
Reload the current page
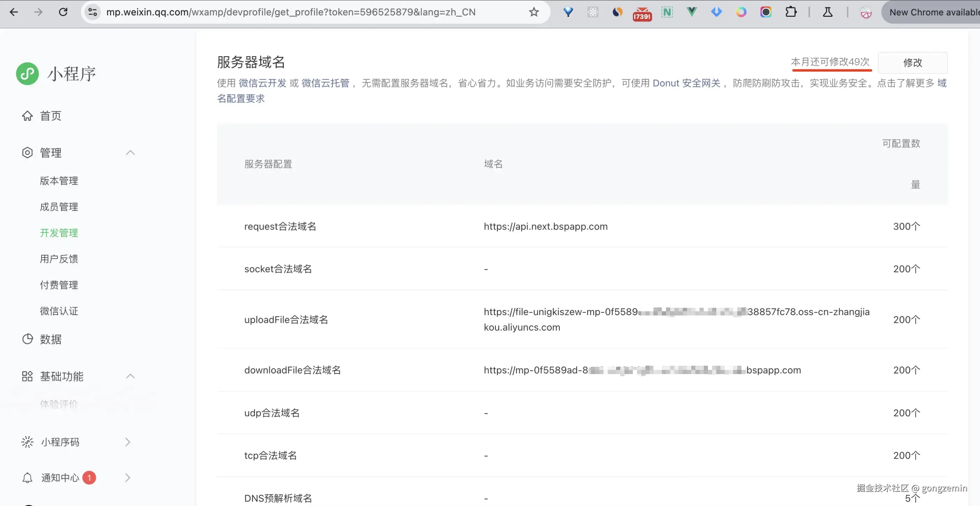tap(63, 12)
